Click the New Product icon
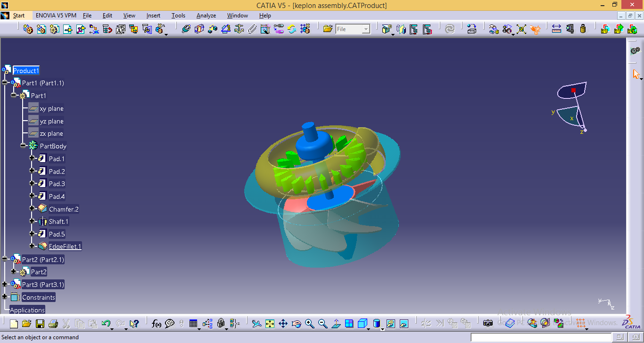Viewport: 644px width, 343px height. (41, 29)
